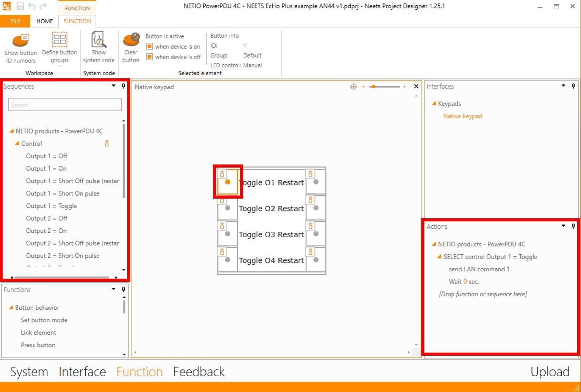Collapse the Keypads node in Interfaces
This screenshot has width=581, height=392.
434,104
